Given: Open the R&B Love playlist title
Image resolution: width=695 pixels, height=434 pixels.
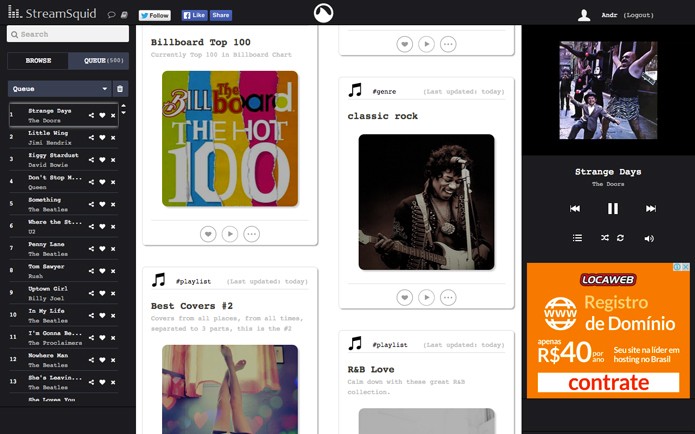Looking at the screenshot, I should [371, 370].
